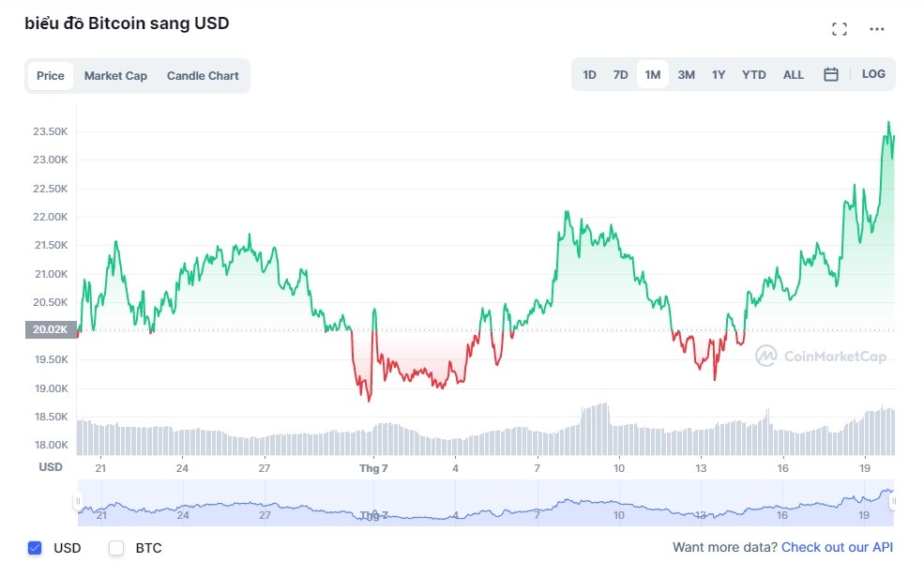Enable the BTC currency checkbox
The width and height of the screenshot is (924, 578).
point(116,548)
